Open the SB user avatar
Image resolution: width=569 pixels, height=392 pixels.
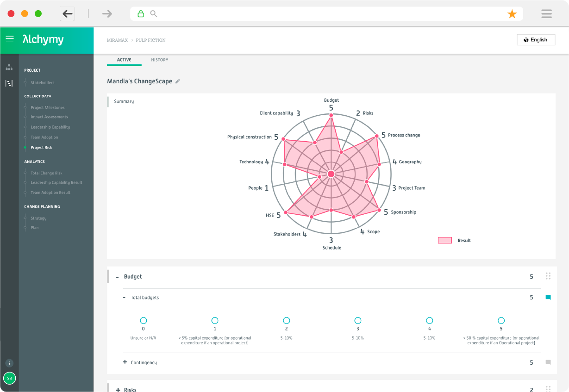pos(9,378)
